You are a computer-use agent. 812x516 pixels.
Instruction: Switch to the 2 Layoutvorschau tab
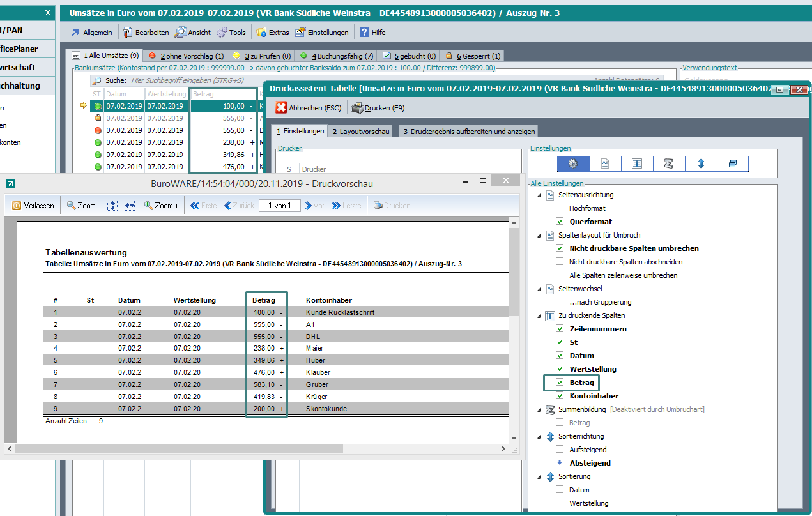click(361, 131)
